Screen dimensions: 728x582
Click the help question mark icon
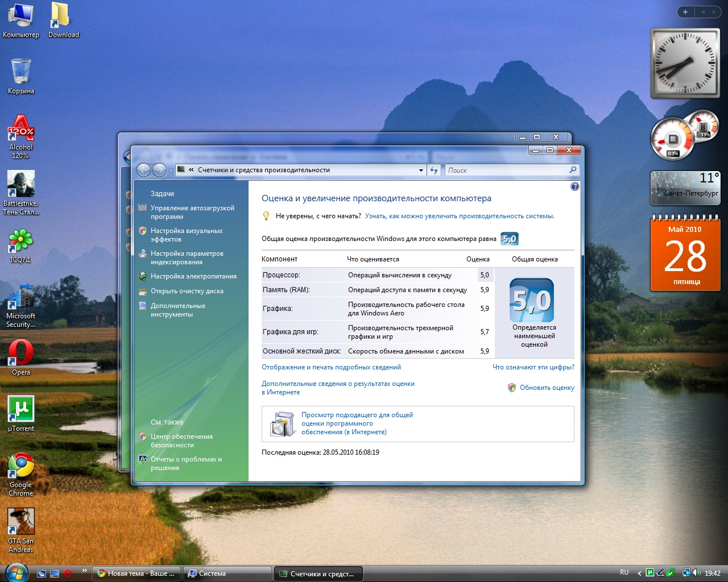point(574,186)
